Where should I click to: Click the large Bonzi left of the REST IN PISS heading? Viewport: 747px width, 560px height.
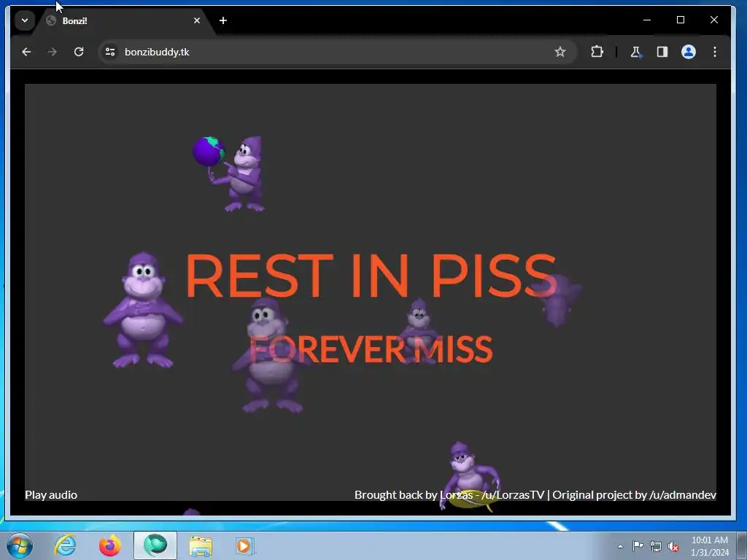tap(142, 310)
